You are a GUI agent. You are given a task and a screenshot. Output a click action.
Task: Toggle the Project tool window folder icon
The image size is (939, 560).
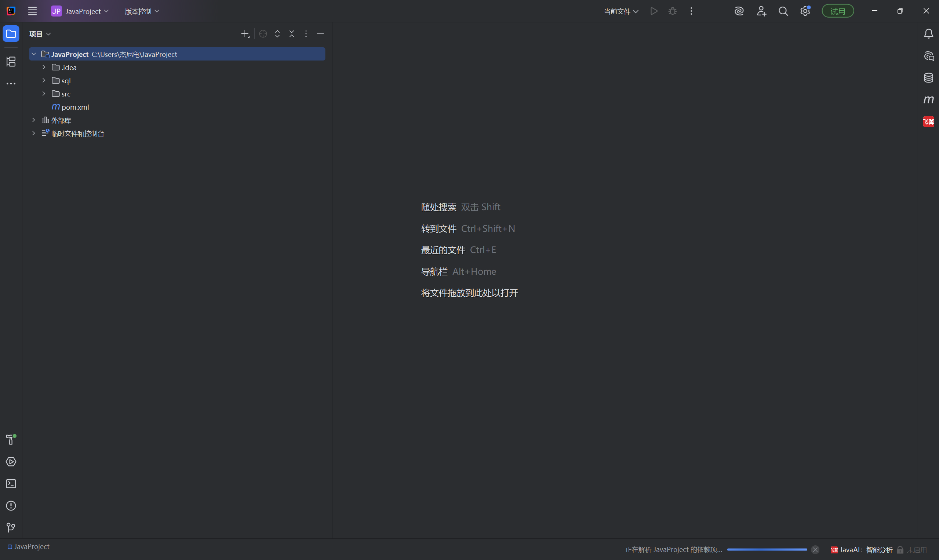pos(11,34)
